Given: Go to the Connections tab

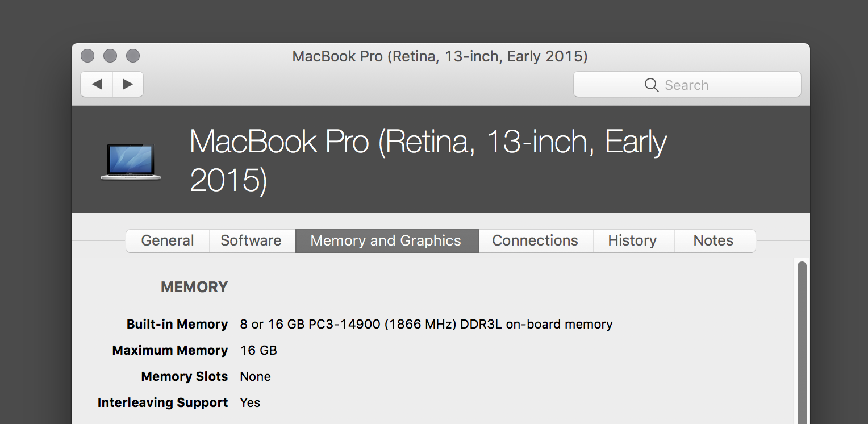Looking at the screenshot, I should tap(535, 240).
